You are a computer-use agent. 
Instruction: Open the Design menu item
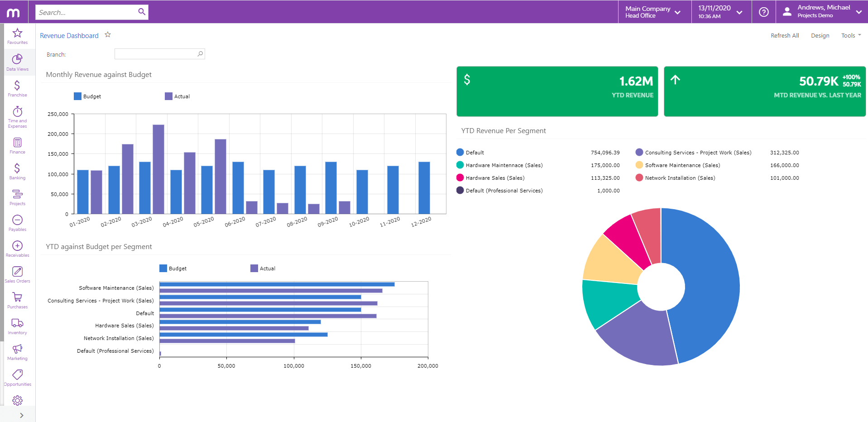[820, 36]
